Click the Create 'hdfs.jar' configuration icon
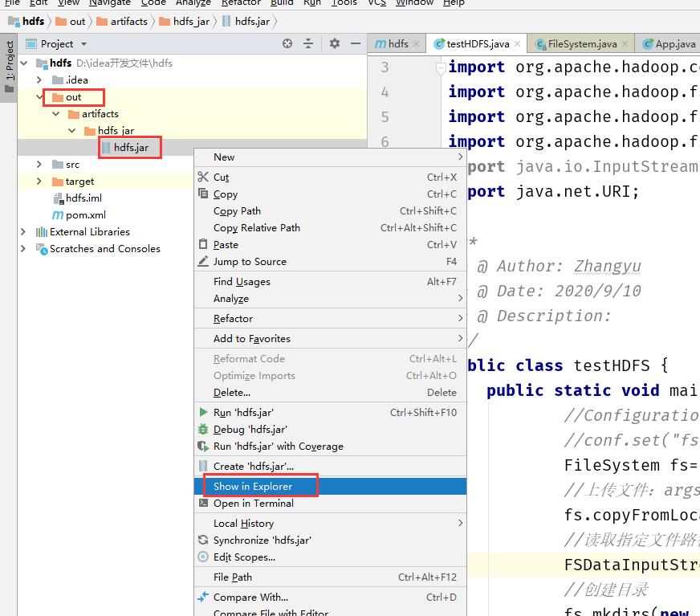 [x=203, y=466]
